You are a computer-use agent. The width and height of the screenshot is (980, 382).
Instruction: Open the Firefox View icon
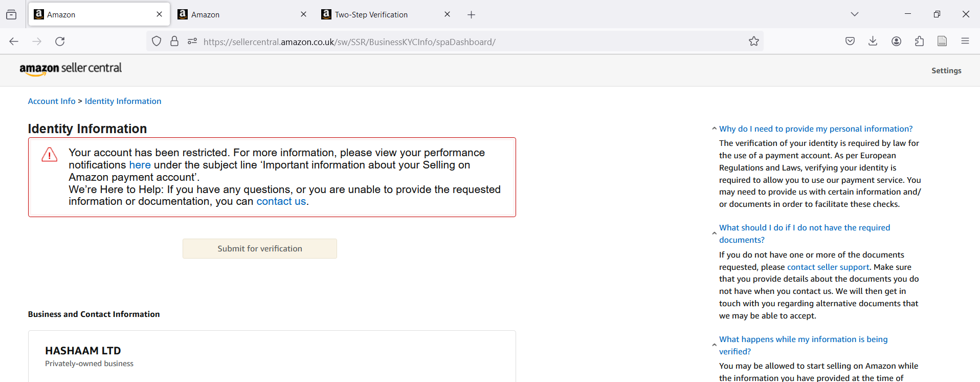tap(11, 15)
